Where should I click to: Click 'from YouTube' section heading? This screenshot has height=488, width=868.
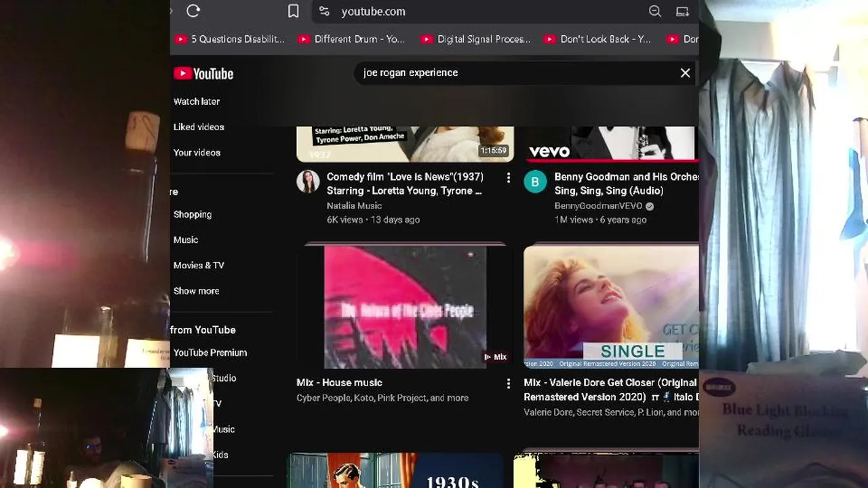(x=203, y=330)
